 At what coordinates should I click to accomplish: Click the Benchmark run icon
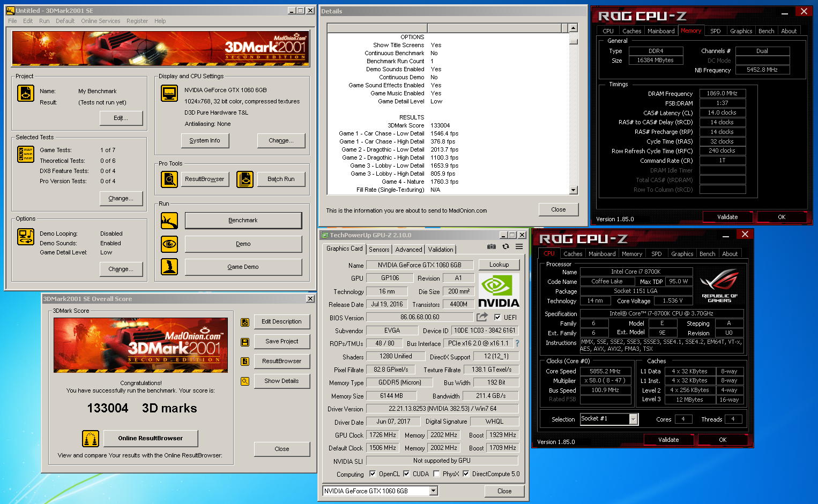[x=169, y=221]
